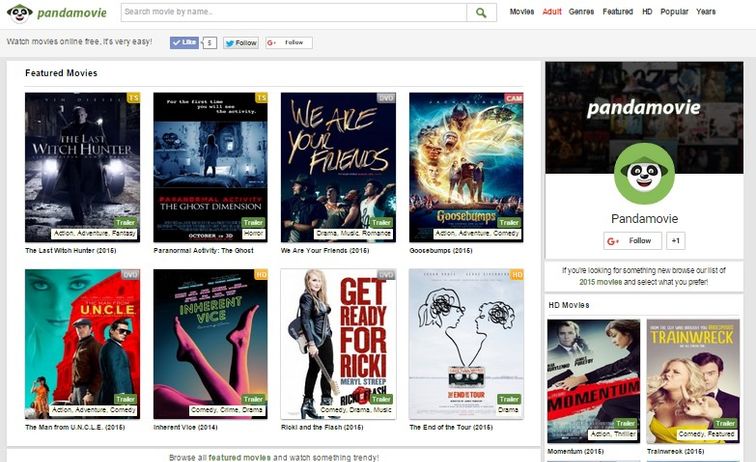Follow the featured movies link at bottom

(239, 457)
